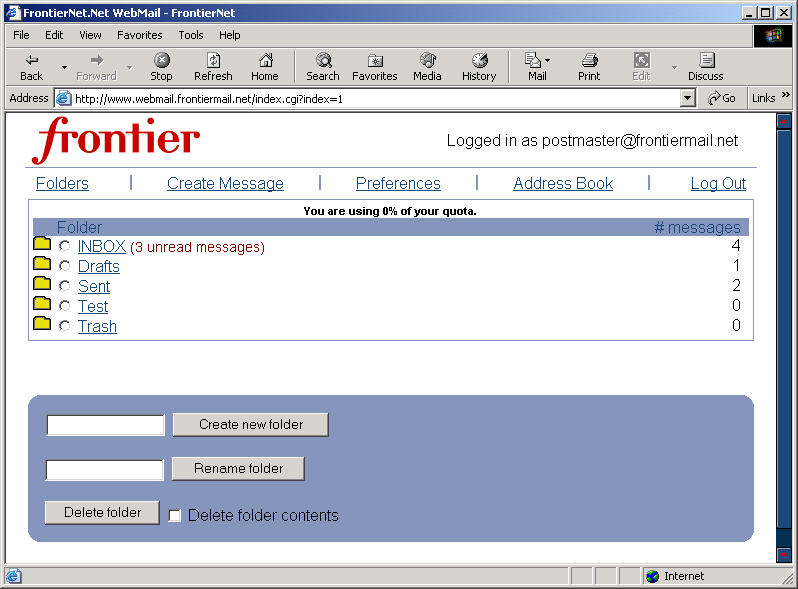This screenshot has height=589, width=798.
Task: Click the Internet zone globe icon
Action: (x=652, y=576)
